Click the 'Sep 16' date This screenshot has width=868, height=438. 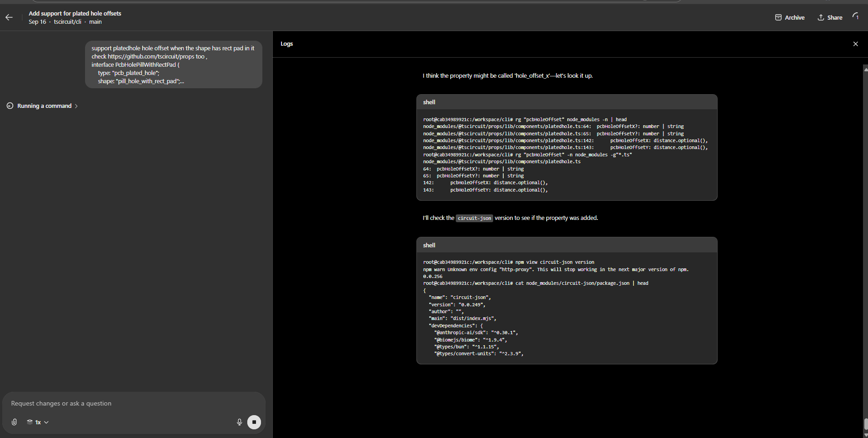pos(37,21)
